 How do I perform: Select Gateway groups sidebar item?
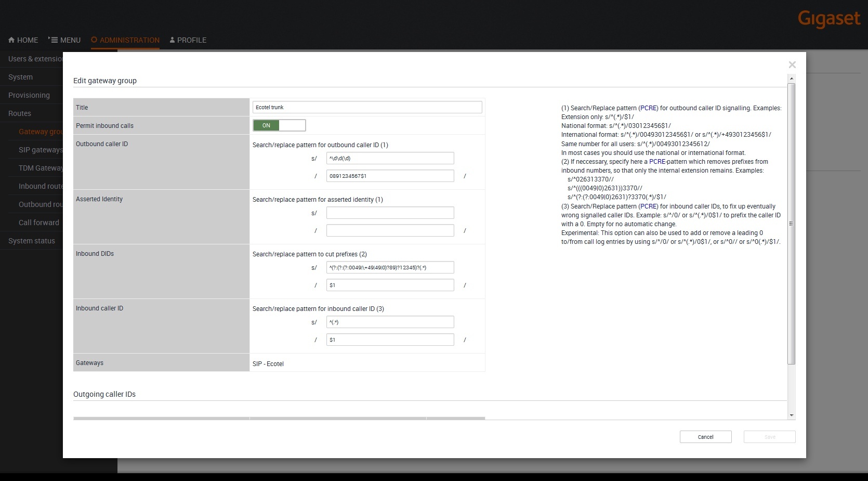click(x=41, y=132)
